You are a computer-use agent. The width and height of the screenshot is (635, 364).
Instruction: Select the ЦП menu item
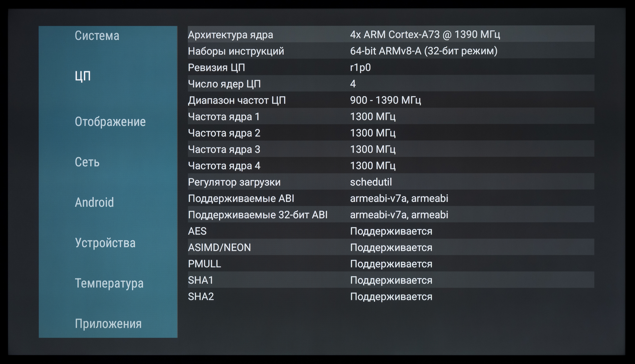point(83,76)
